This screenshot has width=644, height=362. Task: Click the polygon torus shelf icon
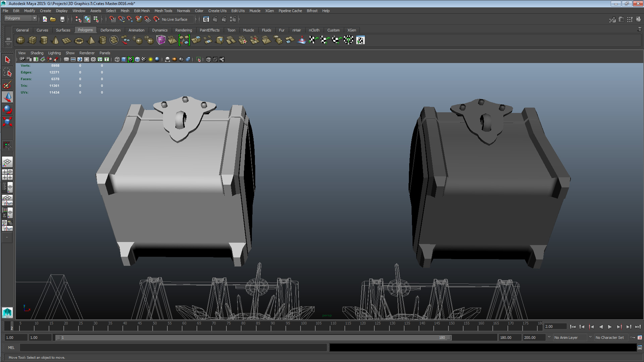(79, 41)
